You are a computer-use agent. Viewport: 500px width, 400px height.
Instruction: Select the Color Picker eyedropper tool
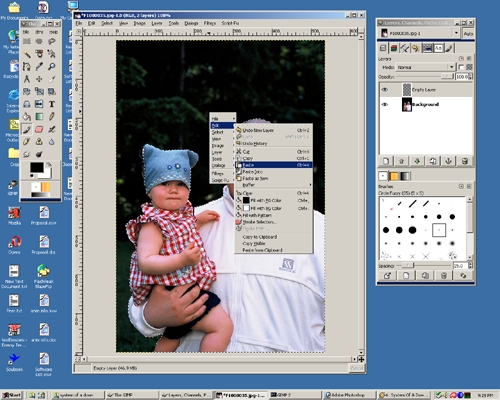pyautogui.click(x=39, y=66)
